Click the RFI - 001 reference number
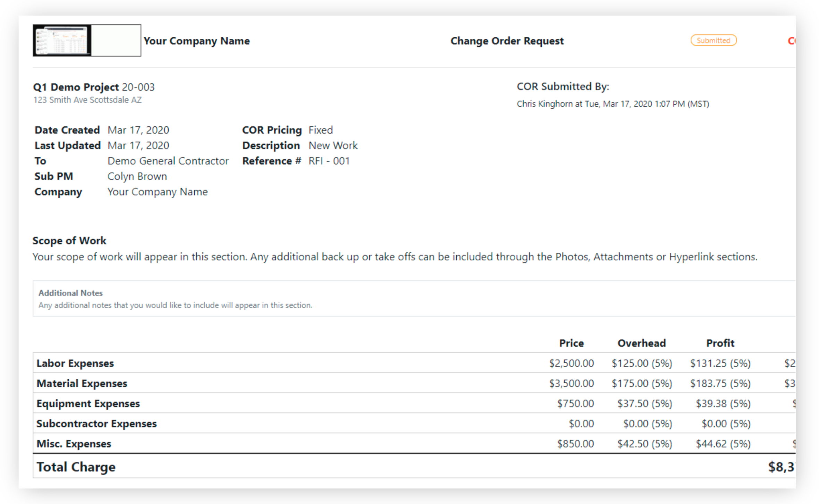Viewport: 819px width, 504px height. tap(329, 161)
